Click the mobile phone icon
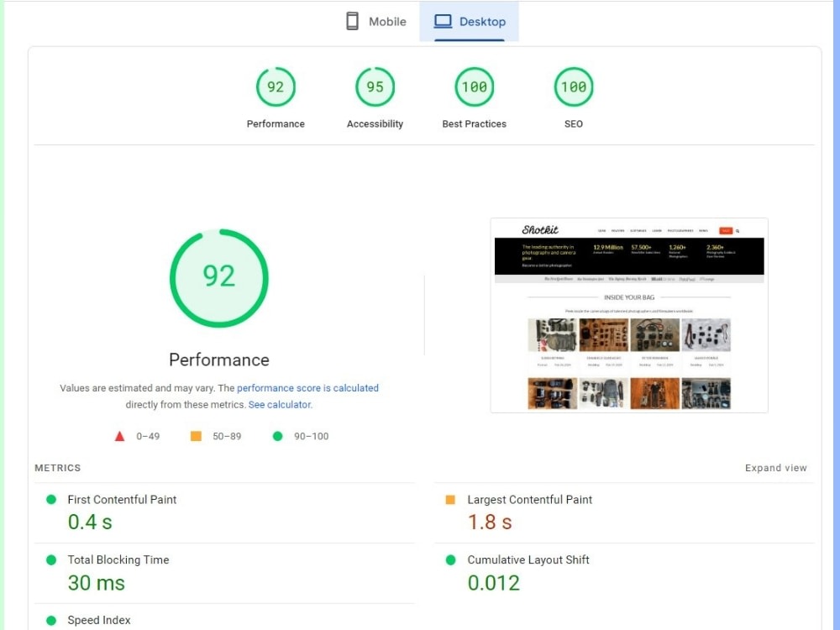 click(352, 22)
